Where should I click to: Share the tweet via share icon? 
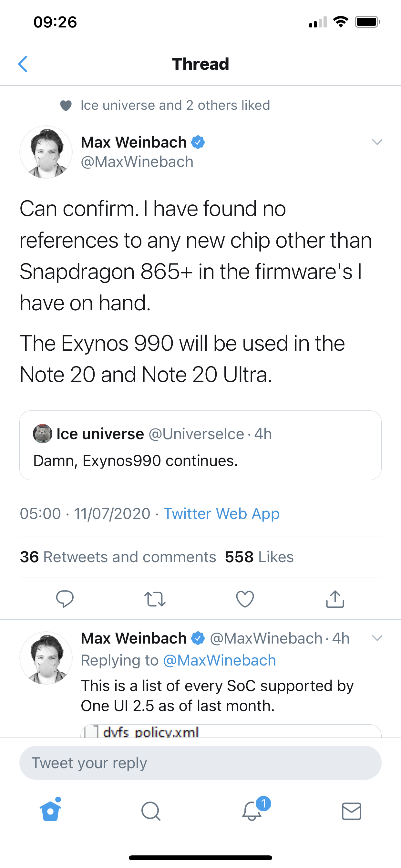click(335, 599)
